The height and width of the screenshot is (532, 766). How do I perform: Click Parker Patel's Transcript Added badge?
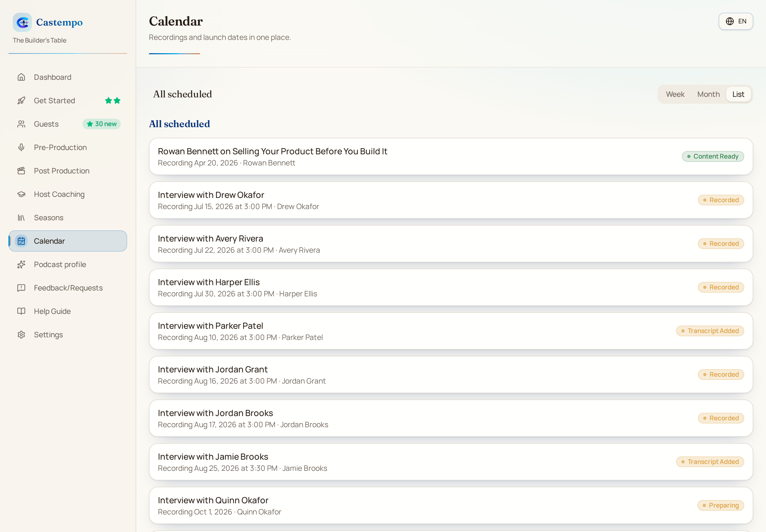pos(710,331)
